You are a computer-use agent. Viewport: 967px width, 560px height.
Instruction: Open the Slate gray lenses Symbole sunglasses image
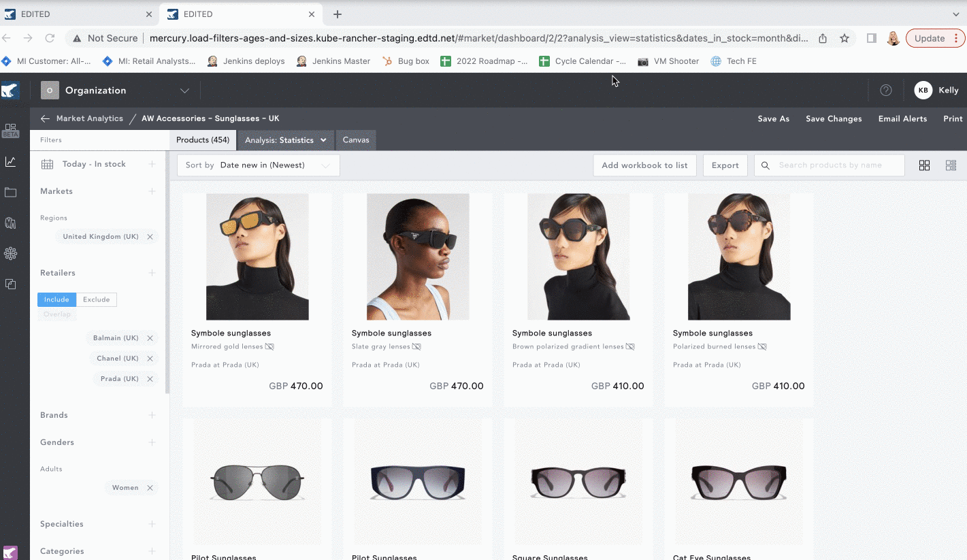418,257
